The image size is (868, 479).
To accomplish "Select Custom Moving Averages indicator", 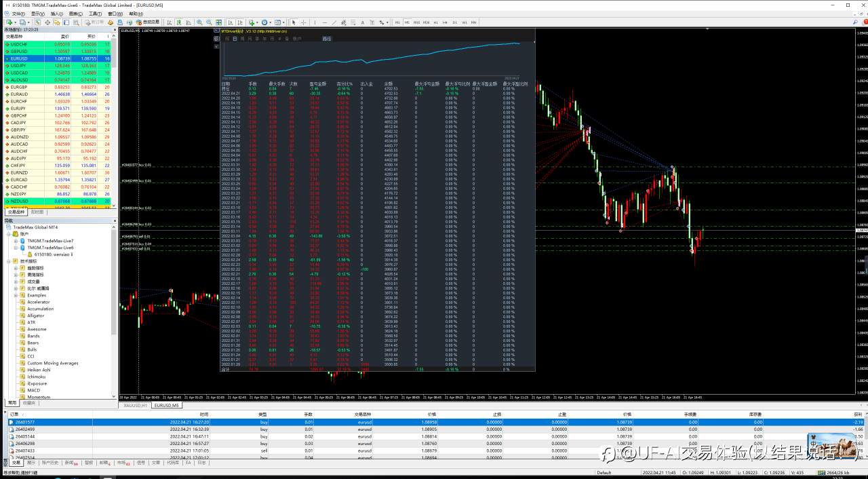I will (x=52, y=363).
